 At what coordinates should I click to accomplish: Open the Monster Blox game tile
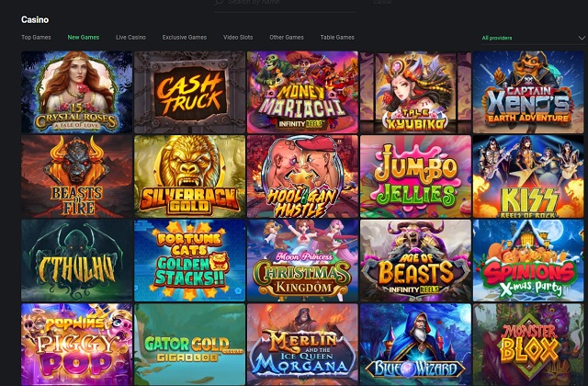[x=528, y=345]
